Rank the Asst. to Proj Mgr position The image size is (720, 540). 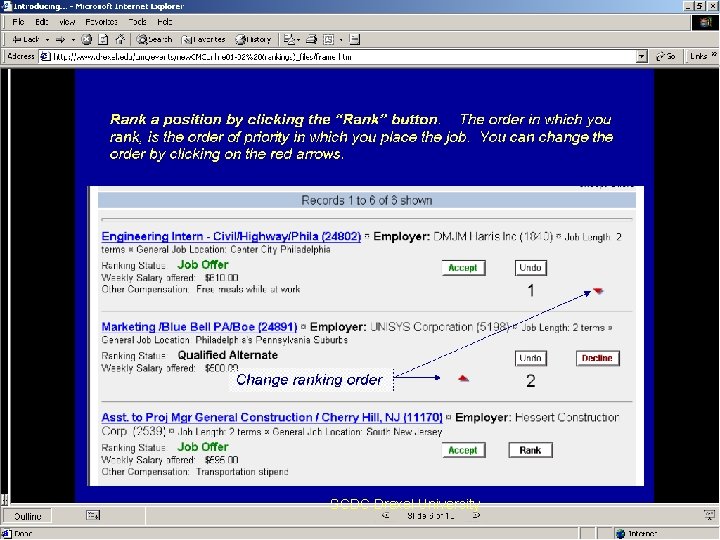tap(530, 450)
